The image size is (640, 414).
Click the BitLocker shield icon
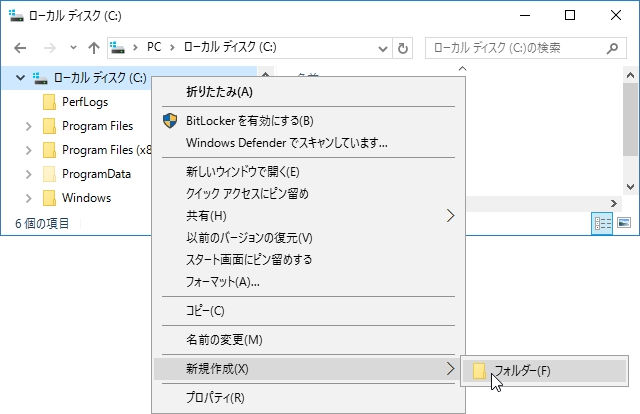pos(170,121)
